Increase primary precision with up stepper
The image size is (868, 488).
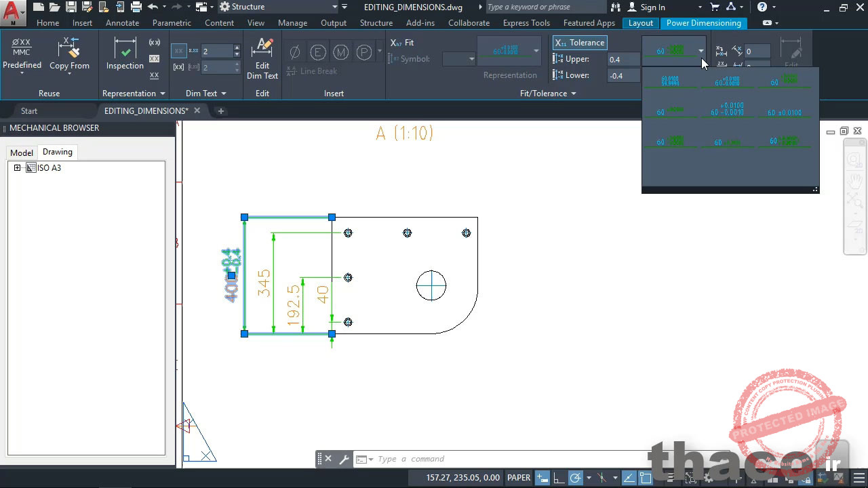click(237, 47)
